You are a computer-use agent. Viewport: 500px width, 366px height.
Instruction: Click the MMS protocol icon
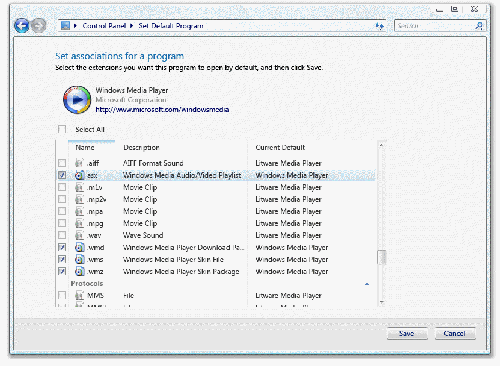[79, 295]
